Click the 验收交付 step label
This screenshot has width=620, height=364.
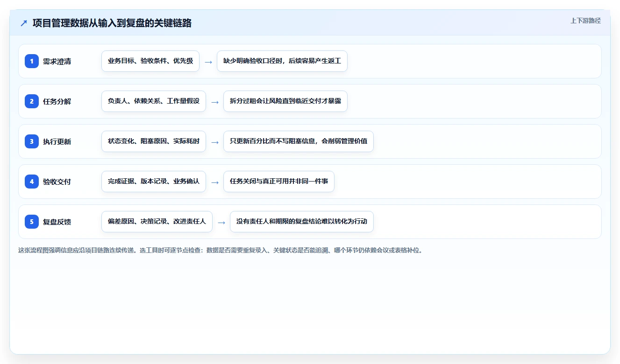pos(57,182)
